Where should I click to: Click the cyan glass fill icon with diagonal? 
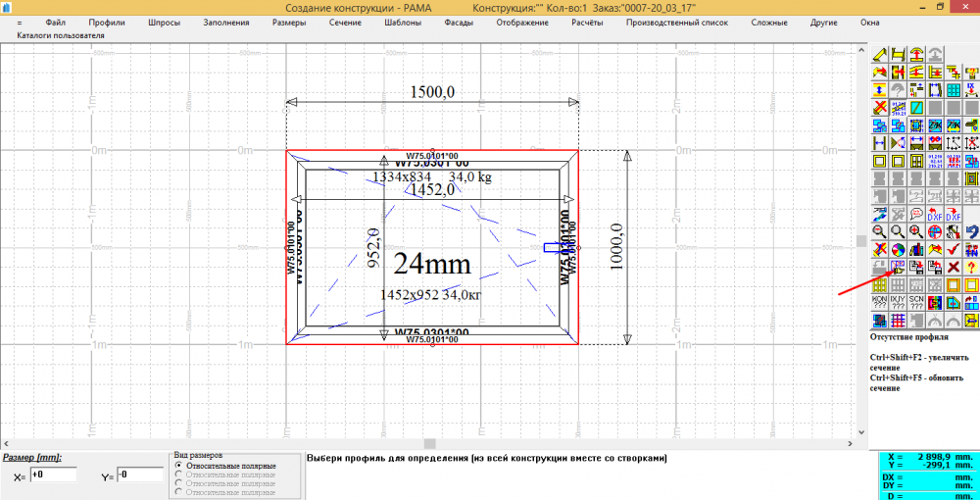[916, 108]
